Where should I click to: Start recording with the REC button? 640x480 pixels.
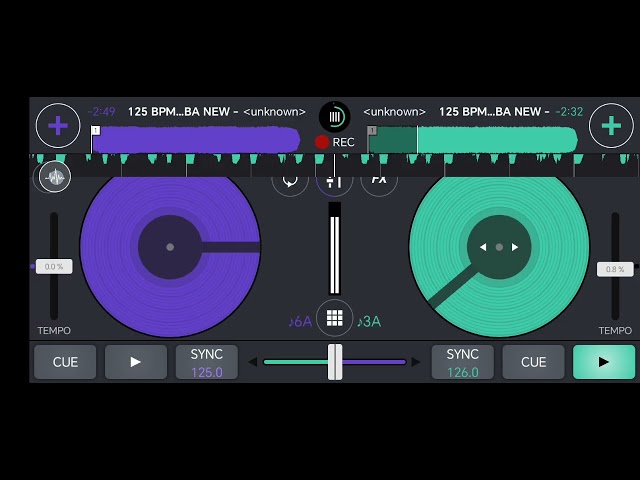[335, 142]
